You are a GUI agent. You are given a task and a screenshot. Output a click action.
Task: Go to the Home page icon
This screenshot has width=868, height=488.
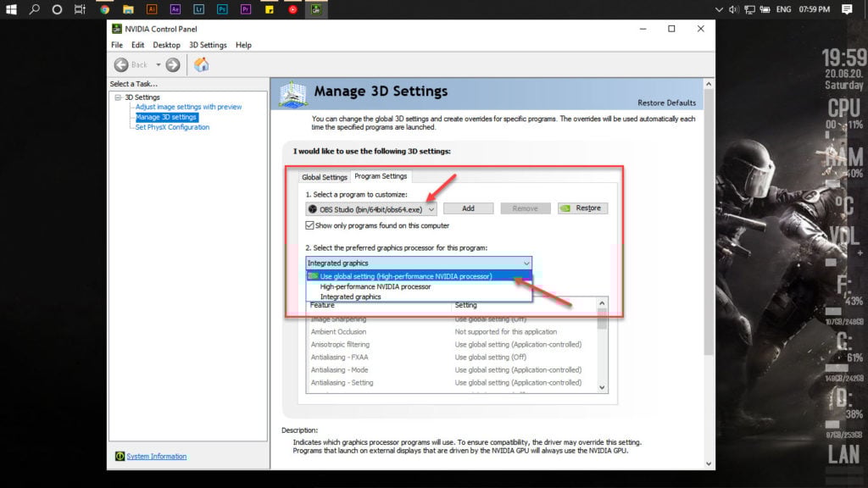tap(202, 64)
